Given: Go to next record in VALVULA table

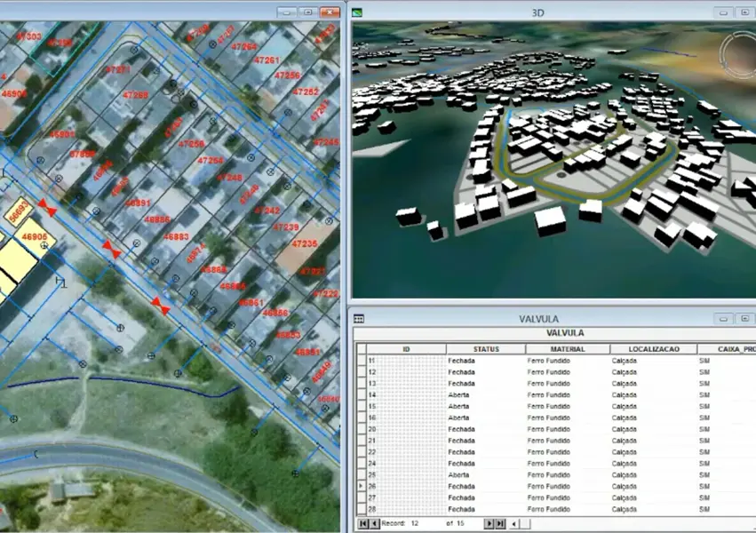Looking at the screenshot, I should (x=489, y=523).
